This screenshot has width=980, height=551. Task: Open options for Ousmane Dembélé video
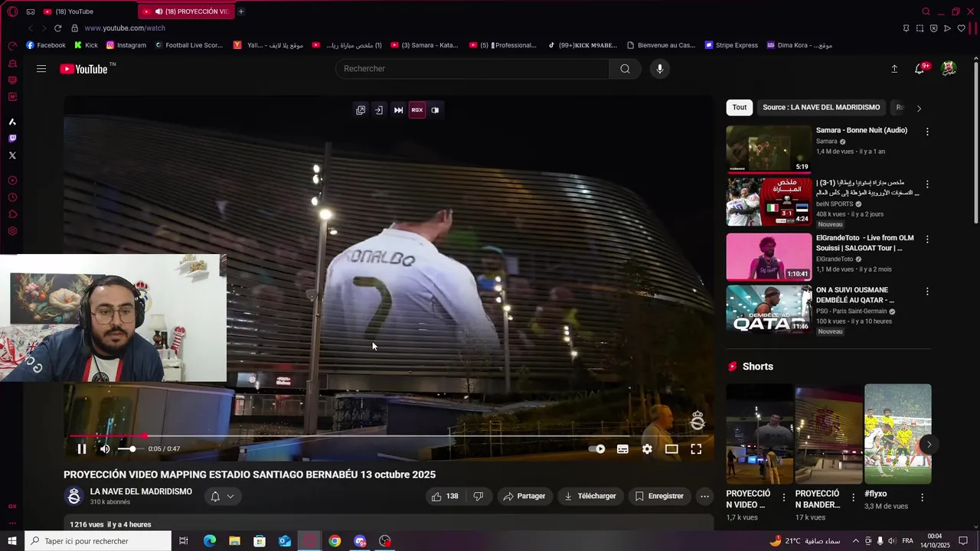(x=927, y=292)
